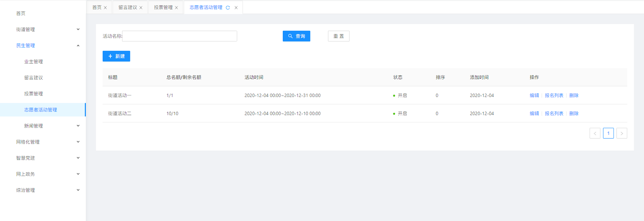Close the 留言建议 tab
Screen dimensions: 644x221
[141, 7]
